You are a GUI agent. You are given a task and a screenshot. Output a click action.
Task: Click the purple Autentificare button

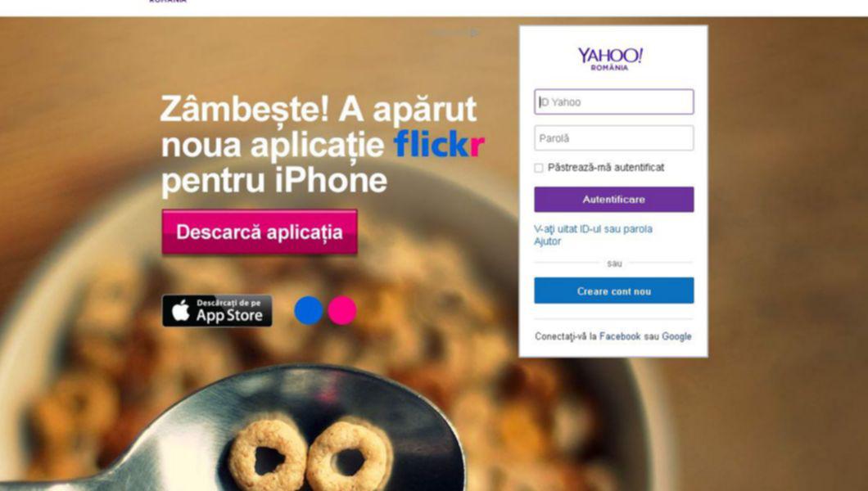pos(614,199)
